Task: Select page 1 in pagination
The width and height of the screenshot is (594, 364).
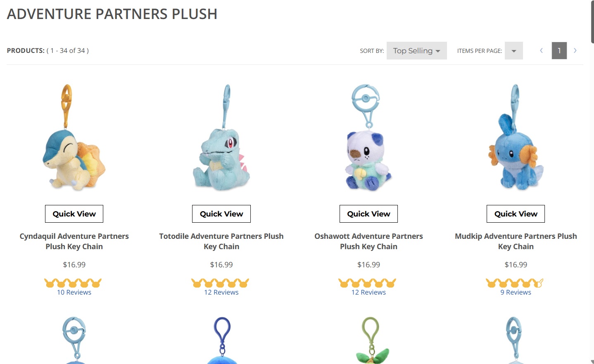Action: 559,50
